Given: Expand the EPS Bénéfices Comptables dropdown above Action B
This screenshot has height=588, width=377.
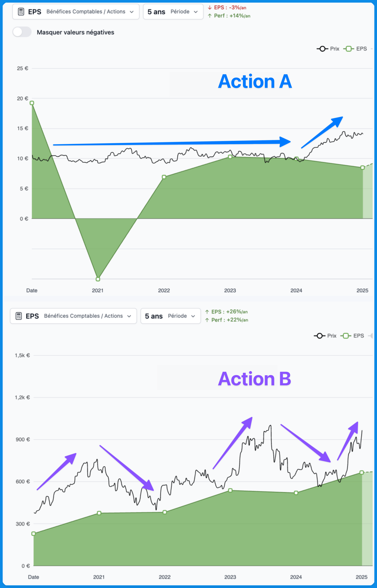Looking at the screenshot, I should (x=73, y=316).
